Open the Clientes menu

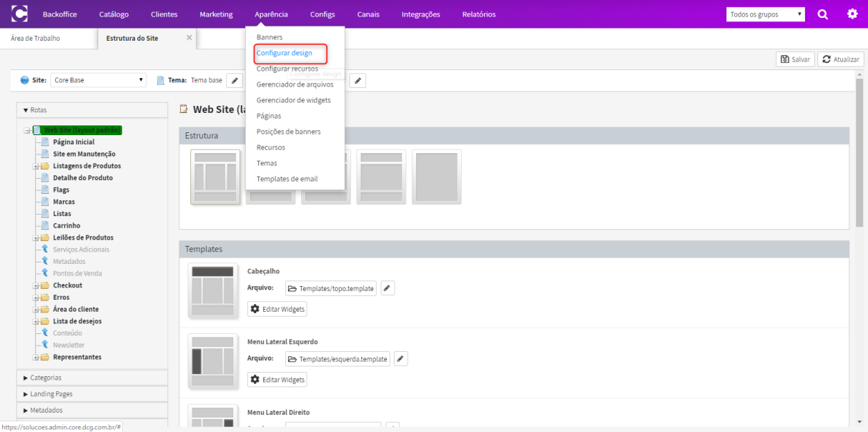coord(164,14)
